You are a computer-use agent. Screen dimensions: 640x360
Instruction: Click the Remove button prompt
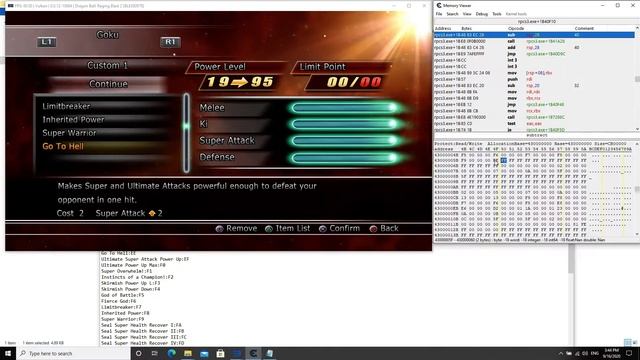tap(236, 229)
